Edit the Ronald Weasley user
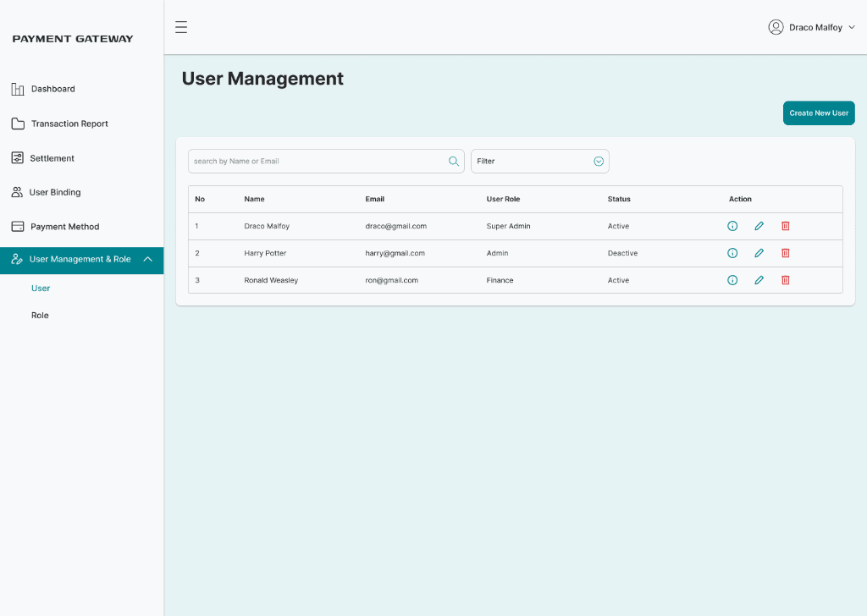The height and width of the screenshot is (616, 867). [759, 280]
